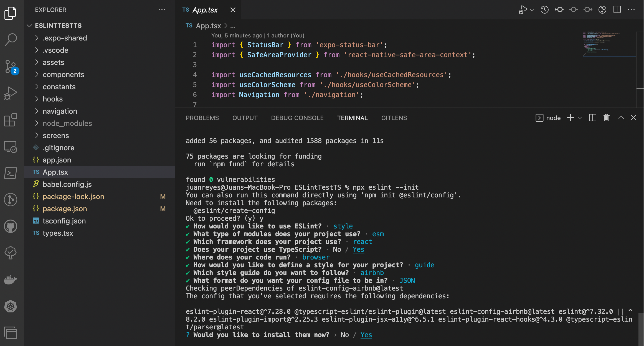The image size is (644, 346).
Task: Open the GitHub activity bar view
Action: (11, 226)
